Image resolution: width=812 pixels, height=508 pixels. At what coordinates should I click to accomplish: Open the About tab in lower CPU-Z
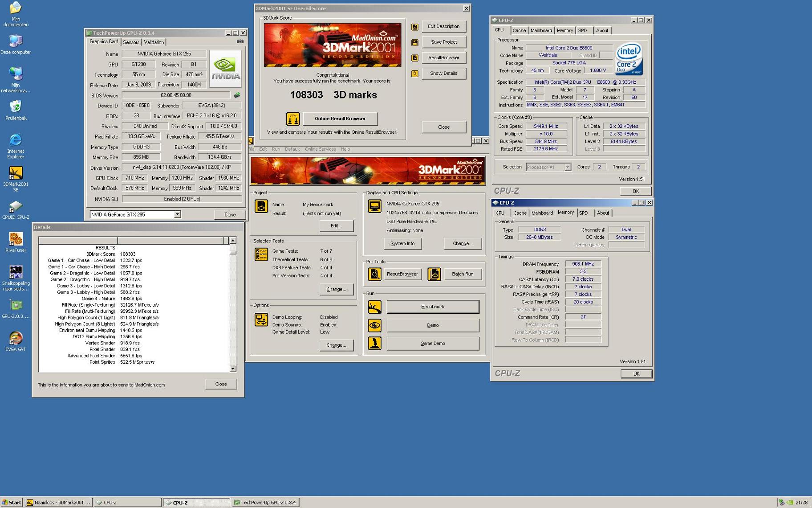(603, 213)
